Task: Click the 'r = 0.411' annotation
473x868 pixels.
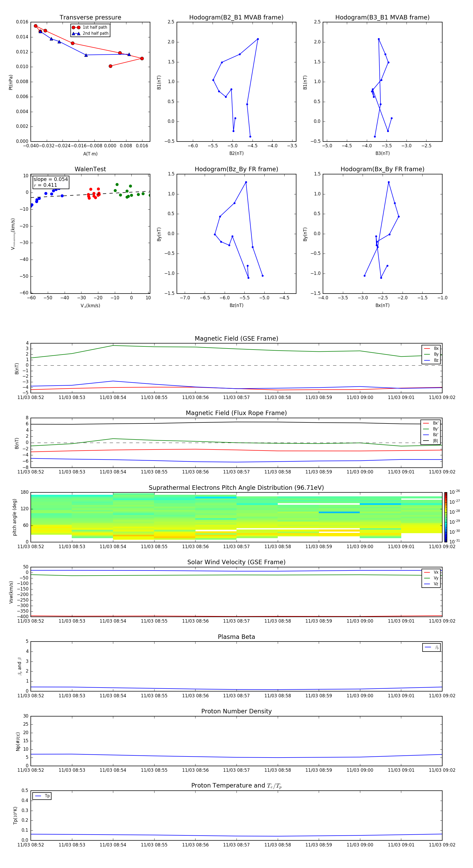Action: [45, 185]
